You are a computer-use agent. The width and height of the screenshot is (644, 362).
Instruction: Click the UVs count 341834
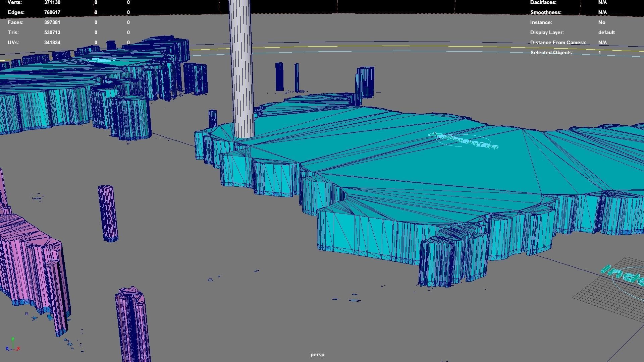point(52,43)
